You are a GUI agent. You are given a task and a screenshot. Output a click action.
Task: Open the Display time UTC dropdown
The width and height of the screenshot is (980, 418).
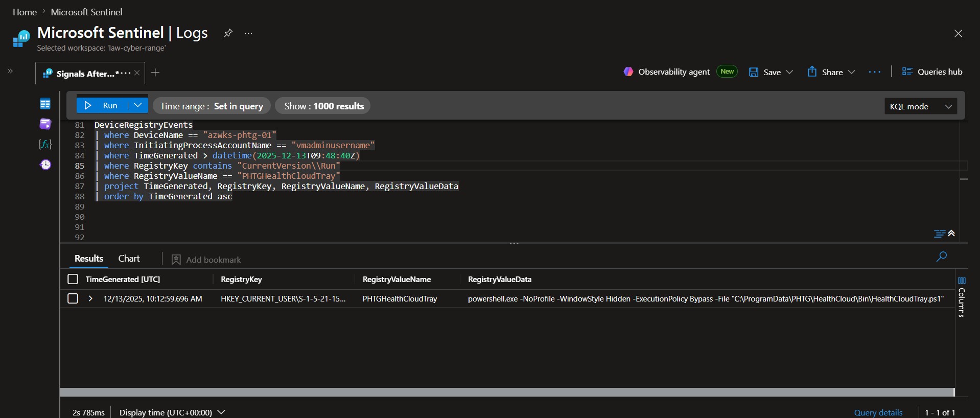coord(172,412)
